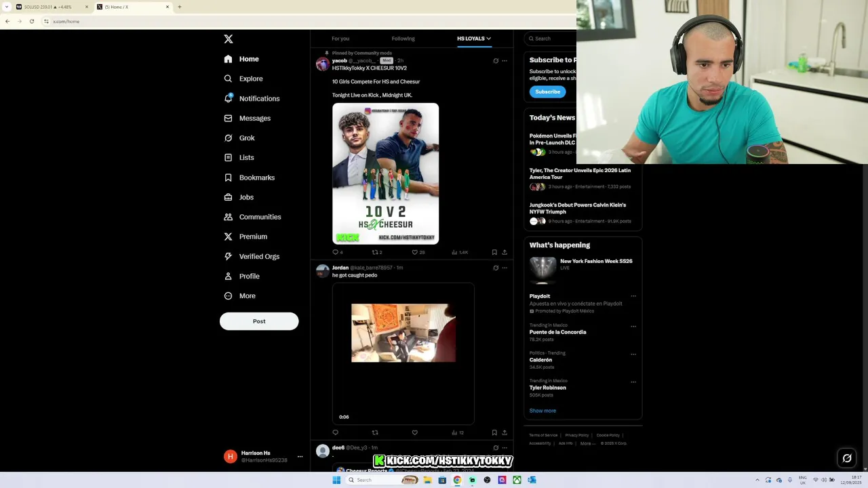Screen dimensions: 868x488
Task: Open more options for Puente de la Concordia trend
Action: pos(633,326)
